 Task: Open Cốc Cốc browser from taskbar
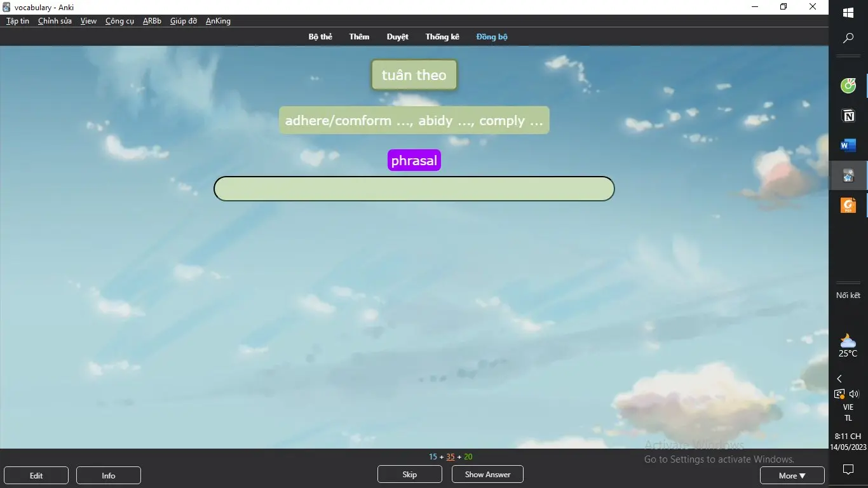[848, 85]
